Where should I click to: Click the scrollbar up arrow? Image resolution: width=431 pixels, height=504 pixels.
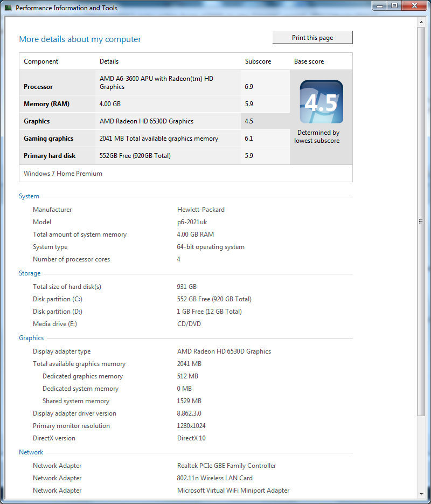(421, 22)
